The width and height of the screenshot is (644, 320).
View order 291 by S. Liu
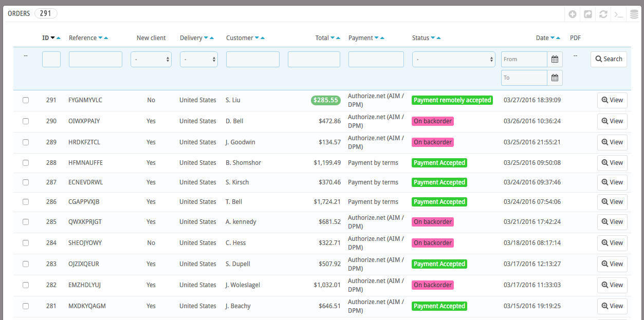click(612, 100)
